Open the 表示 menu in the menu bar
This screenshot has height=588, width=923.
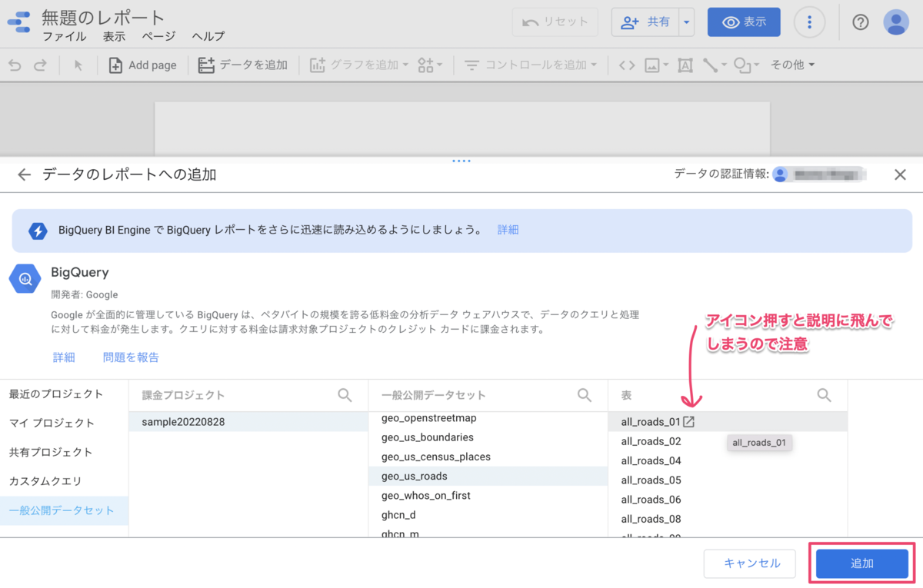(114, 36)
